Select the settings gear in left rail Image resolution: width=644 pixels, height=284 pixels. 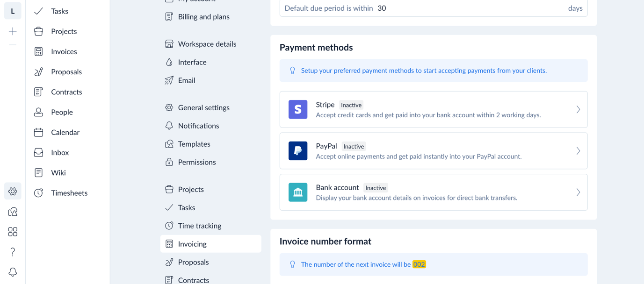click(13, 192)
